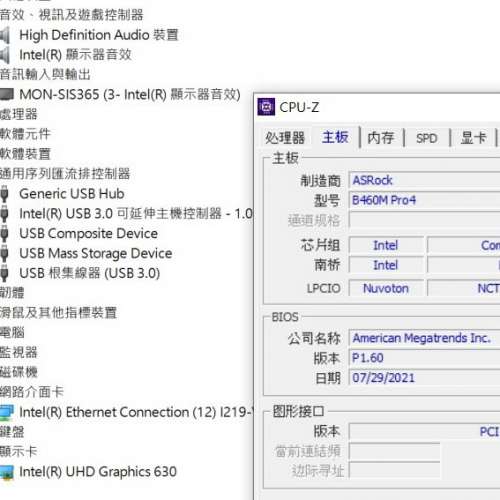Viewport: 500px width, 500px height.
Task: Click display adapter icon beside Intel(R) UHD Graphics 630
Action: click(7, 472)
